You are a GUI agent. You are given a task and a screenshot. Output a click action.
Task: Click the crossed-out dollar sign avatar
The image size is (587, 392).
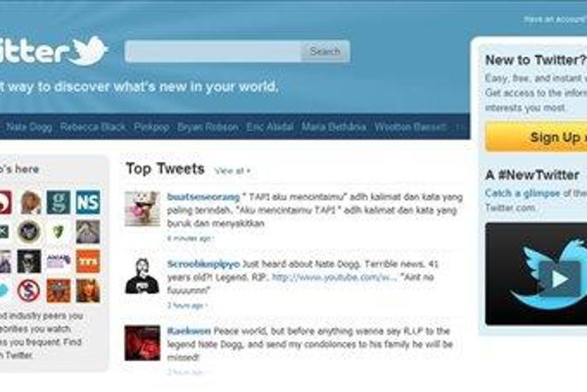(x=29, y=290)
